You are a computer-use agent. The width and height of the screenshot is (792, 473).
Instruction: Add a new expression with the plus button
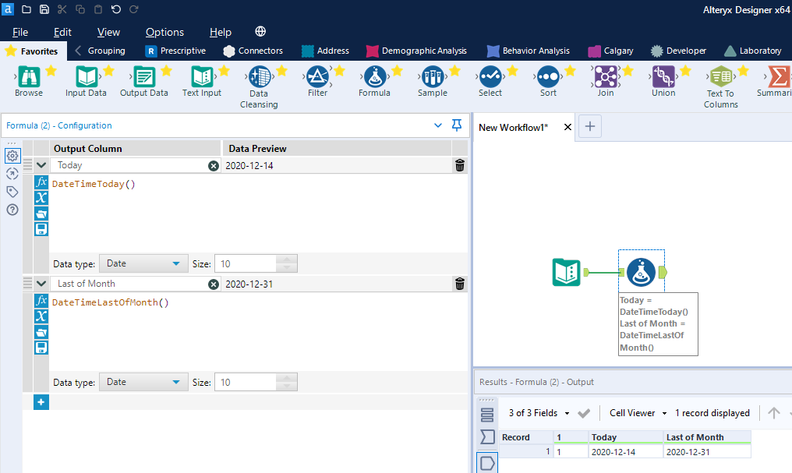[41, 402]
